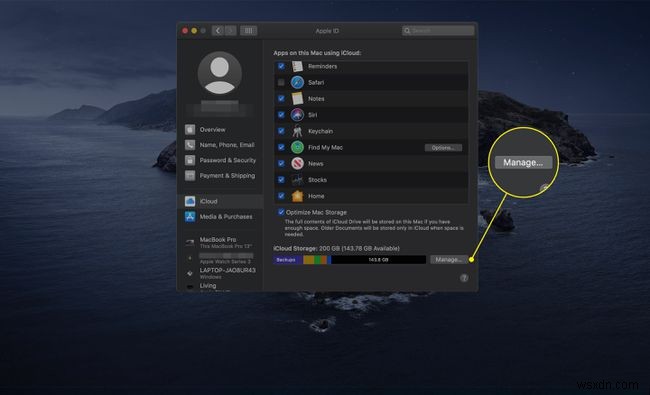Click the iCloud cloud icon in sidebar
Image resolution: width=650 pixels, height=395 pixels.
coord(190,201)
